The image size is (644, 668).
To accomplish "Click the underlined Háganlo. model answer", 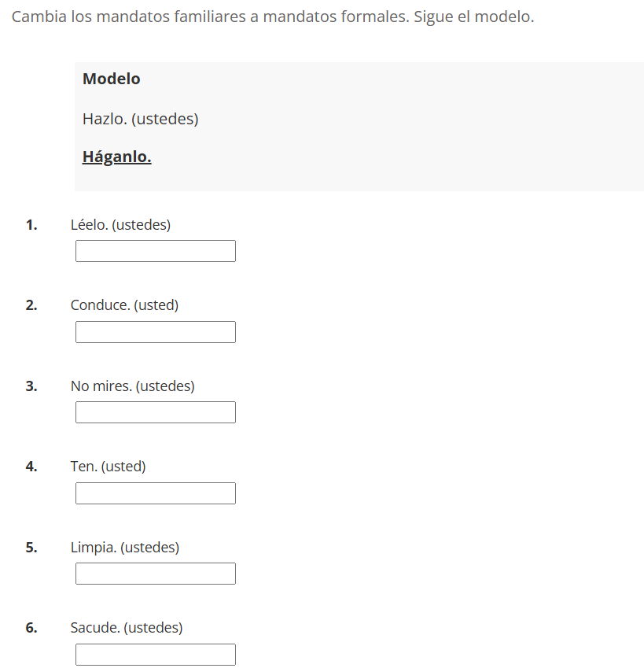I will coord(116,157).
